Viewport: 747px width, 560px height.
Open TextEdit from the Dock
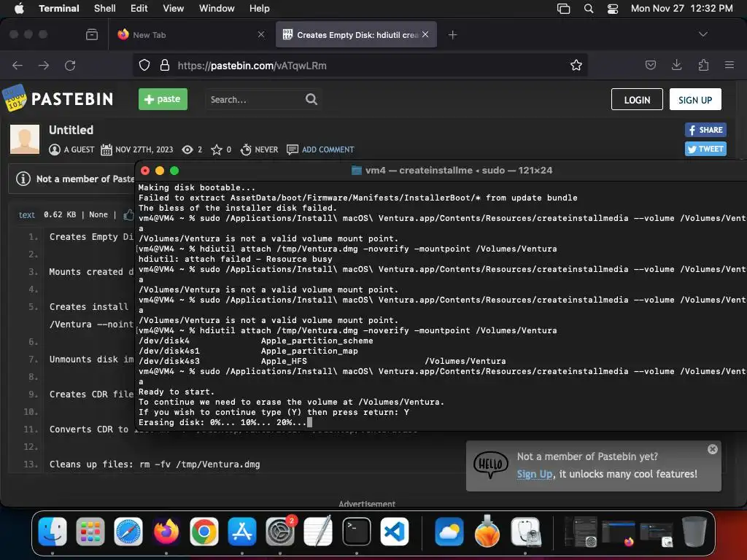318,532
